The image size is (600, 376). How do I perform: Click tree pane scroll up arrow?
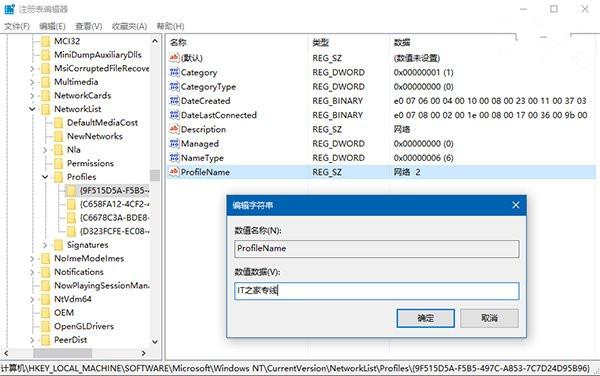155,41
